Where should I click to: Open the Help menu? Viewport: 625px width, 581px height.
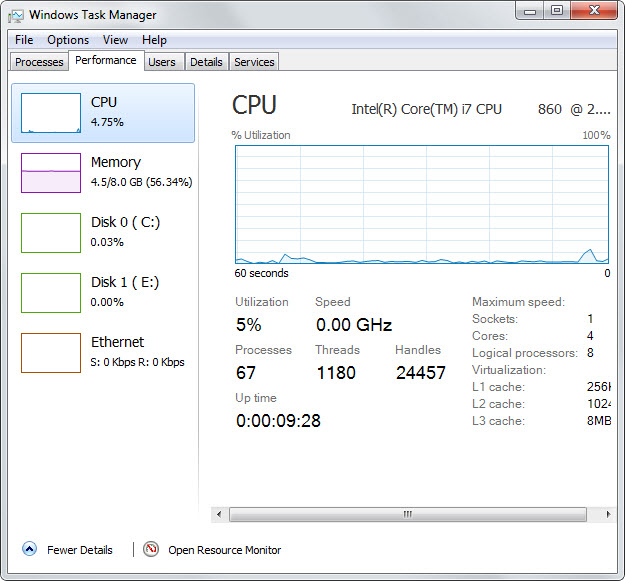point(154,40)
